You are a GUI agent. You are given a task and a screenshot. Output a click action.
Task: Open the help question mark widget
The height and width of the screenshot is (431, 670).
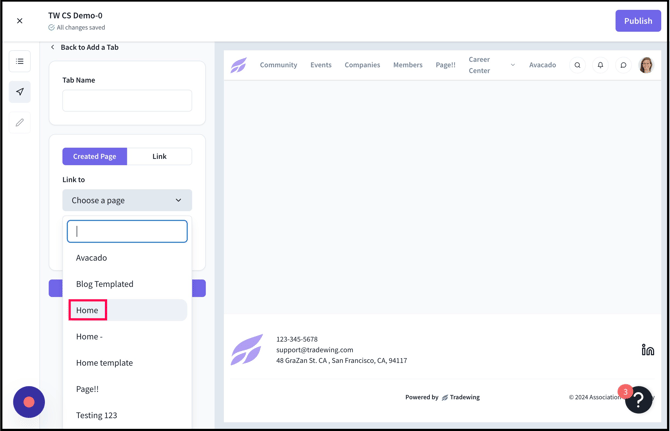[x=638, y=400]
